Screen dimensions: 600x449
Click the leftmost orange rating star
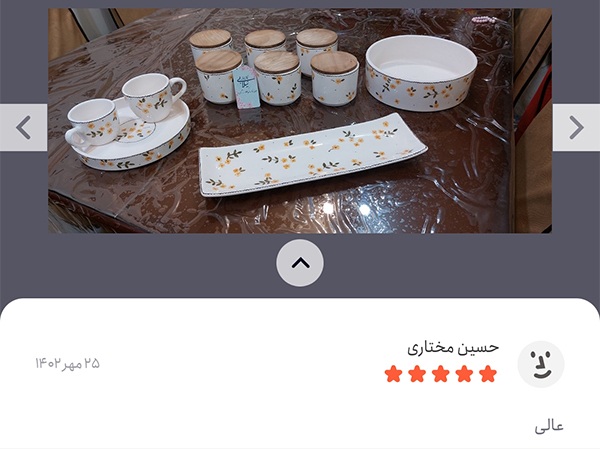pyautogui.click(x=393, y=374)
